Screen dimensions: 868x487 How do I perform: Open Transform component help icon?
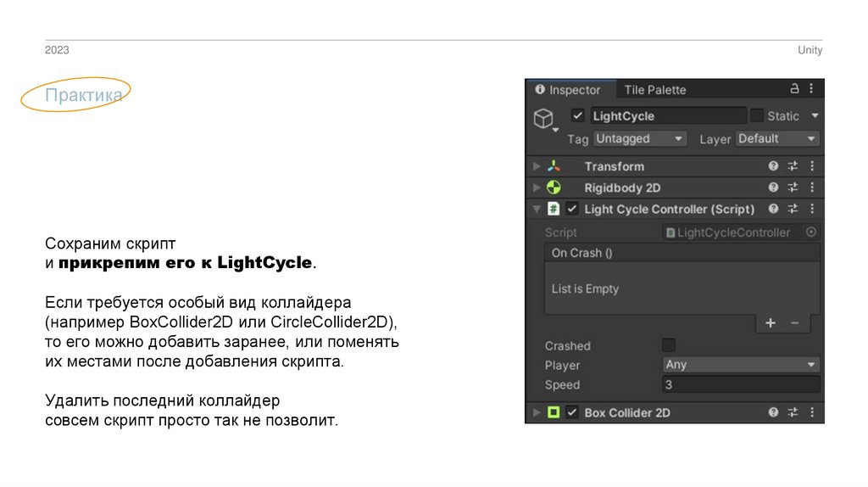click(773, 166)
